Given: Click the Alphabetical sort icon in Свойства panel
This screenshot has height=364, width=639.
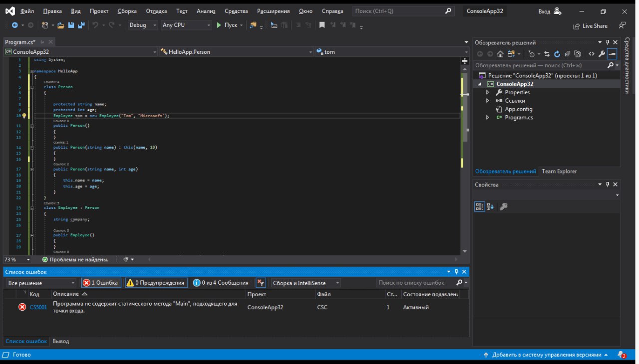Looking at the screenshot, I should click(490, 206).
